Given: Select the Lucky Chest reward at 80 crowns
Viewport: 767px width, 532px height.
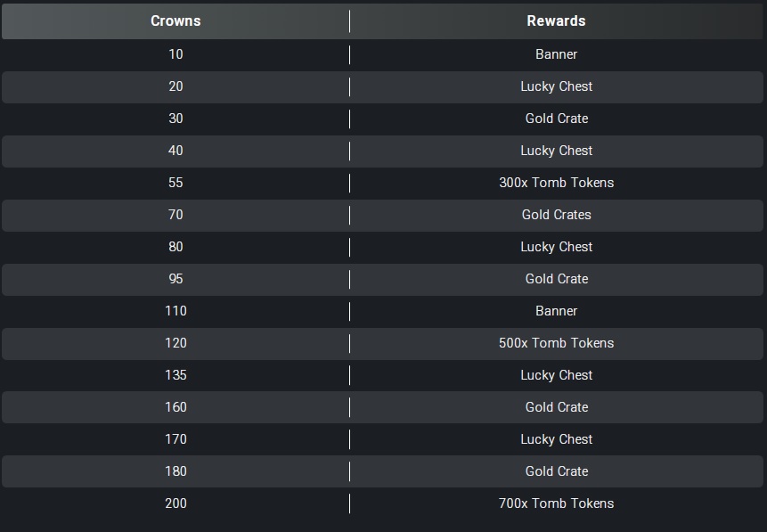Looking at the screenshot, I should (556, 247).
